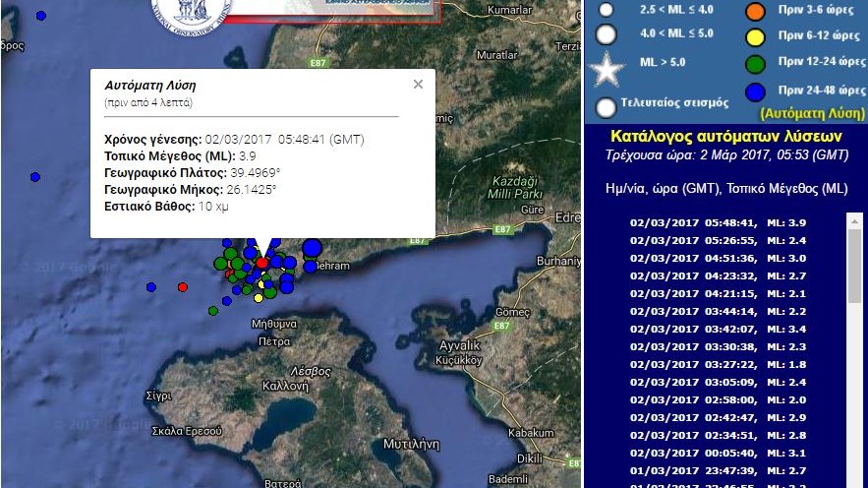
Task: Click the yellow Πριν 6-12 ώρες legend circle
Action: point(755,37)
